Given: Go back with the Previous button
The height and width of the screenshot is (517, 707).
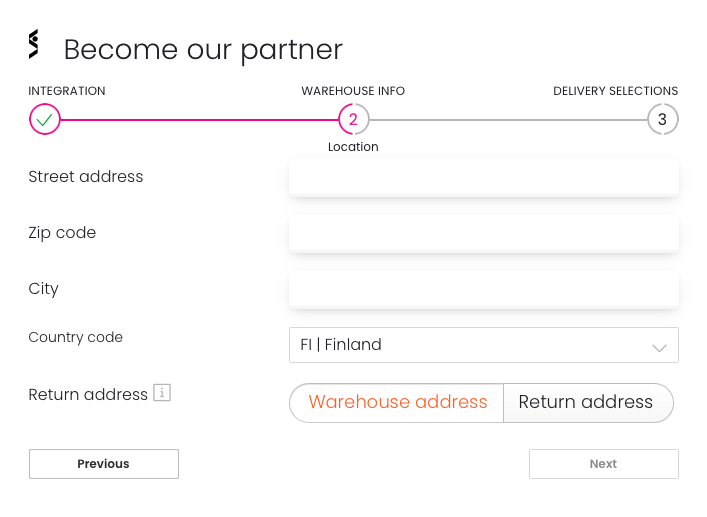Looking at the screenshot, I should 104,464.
